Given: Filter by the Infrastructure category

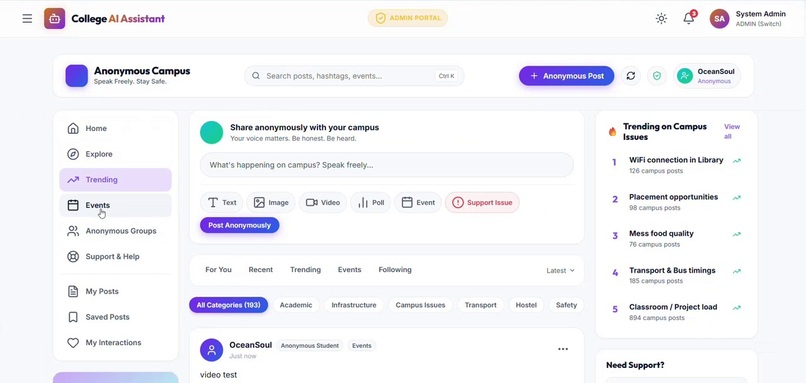Looking at the screenshot, I should click(x=354, y=305).
